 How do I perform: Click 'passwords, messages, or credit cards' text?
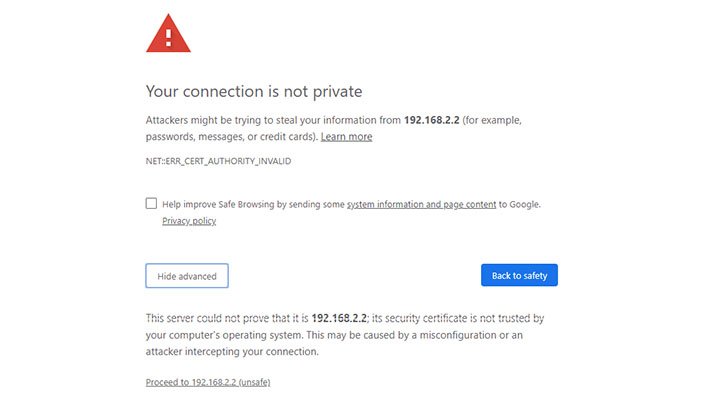pyautogui.click(x=230, y=137)
